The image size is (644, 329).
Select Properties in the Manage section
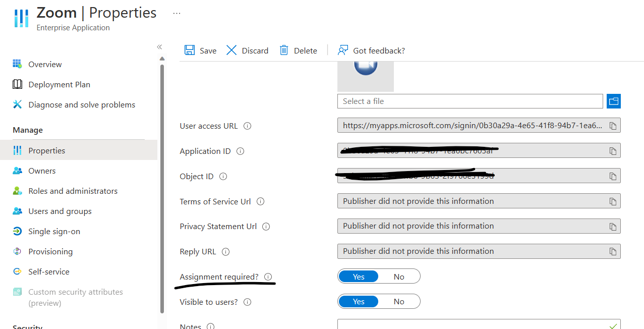click(x=79, y=150)
